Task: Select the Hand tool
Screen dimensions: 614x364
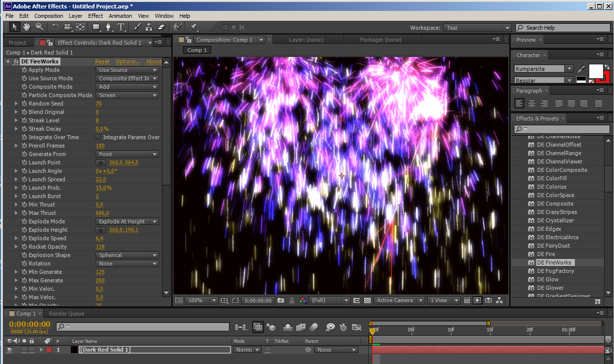Action: pos(27,27)
